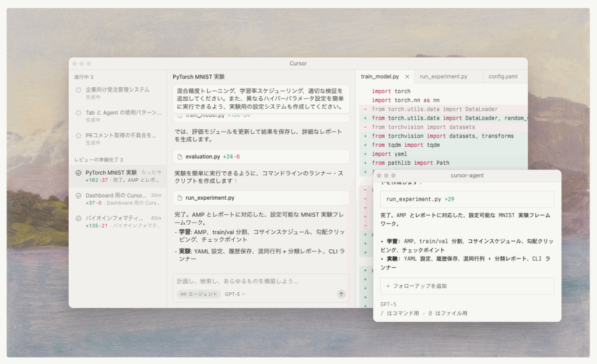Click the checkmark icon for PyTorch MNIST 実験
This screenshot has width=597, height=364.
tap(78, 173)
